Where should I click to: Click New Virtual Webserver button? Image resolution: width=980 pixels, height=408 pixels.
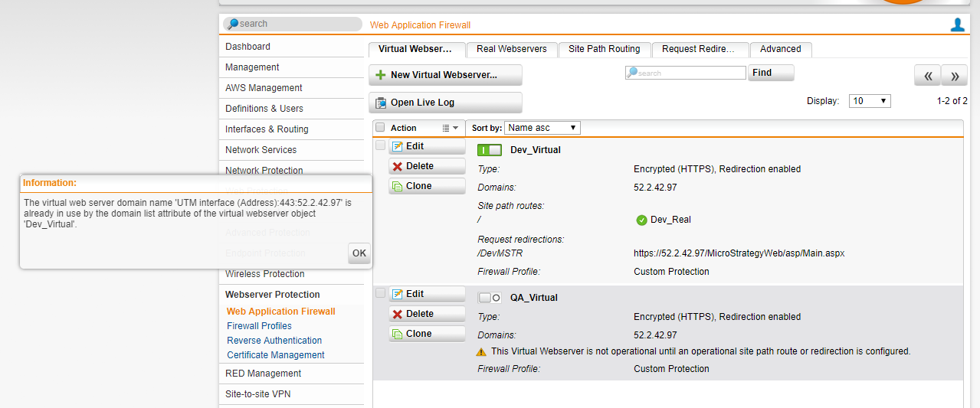(445, 75)
